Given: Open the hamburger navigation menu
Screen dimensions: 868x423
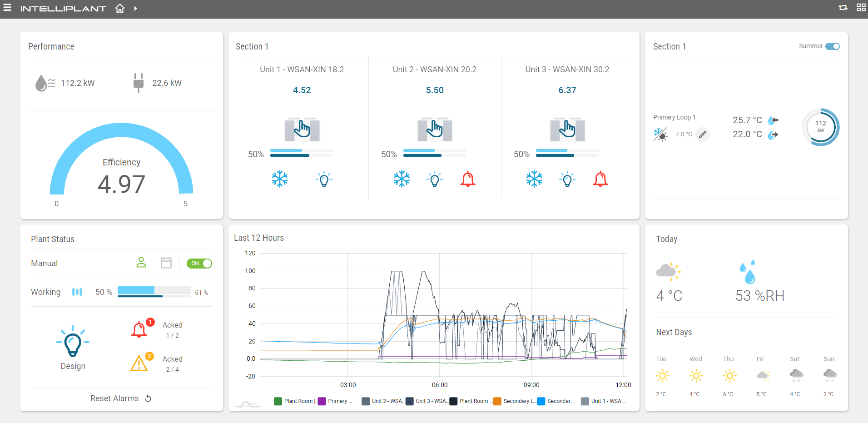Looking at the screenshot, I should (7, 8).
